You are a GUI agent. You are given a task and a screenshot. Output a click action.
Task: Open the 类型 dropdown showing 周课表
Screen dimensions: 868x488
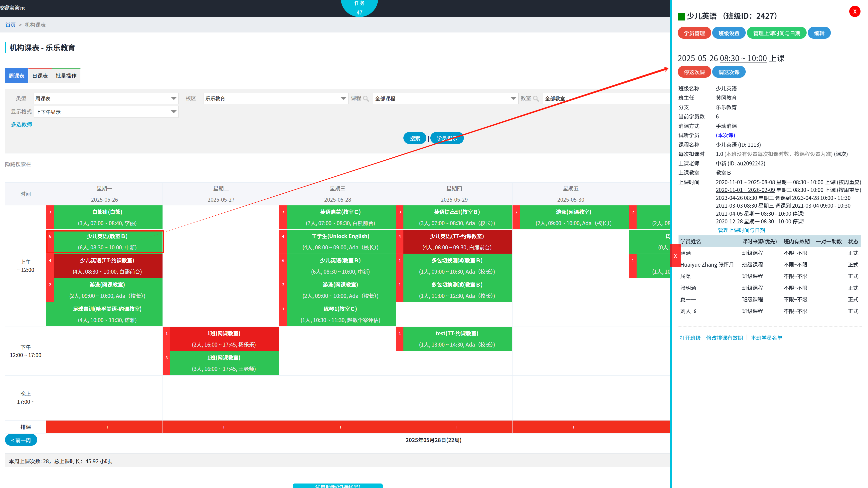[x=106, y=98]
